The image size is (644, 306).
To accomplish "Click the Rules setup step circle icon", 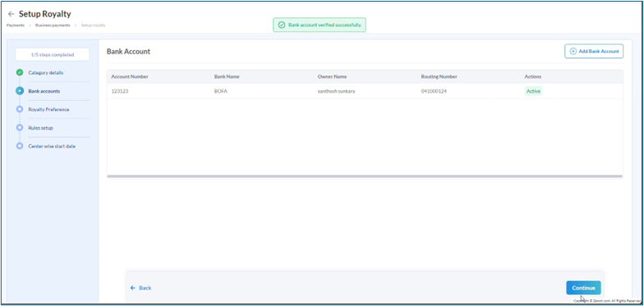I will coord(20,128).
